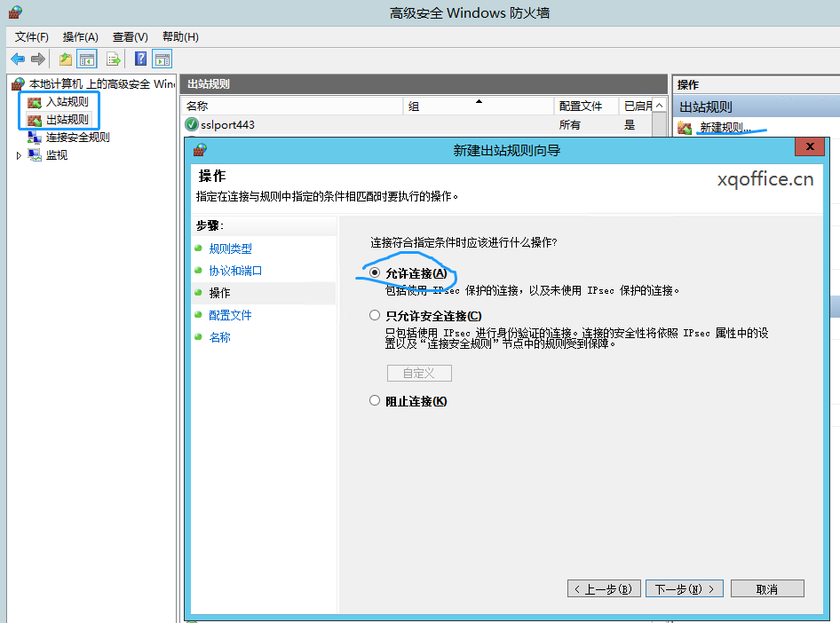Select the 阻止连接(K) radio button

[375, 400]
